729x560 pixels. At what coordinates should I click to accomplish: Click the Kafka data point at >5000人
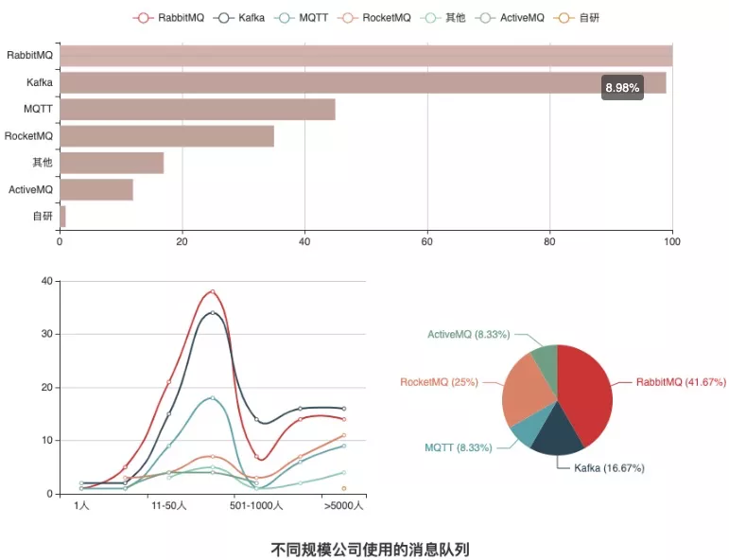coord(344,409)
